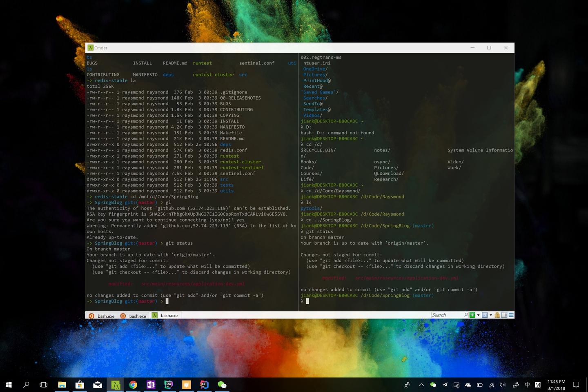Open the orange chat app on the taskbar

[187, 385]
